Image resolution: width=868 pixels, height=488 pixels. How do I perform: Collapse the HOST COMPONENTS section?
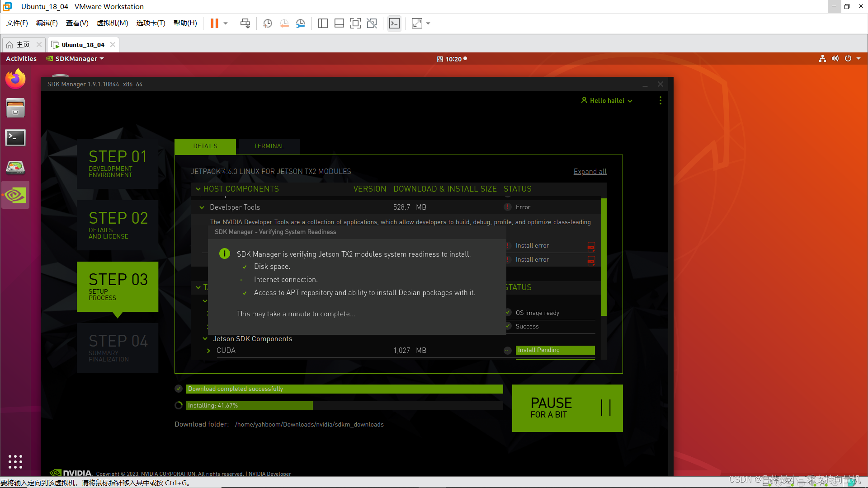198,189
